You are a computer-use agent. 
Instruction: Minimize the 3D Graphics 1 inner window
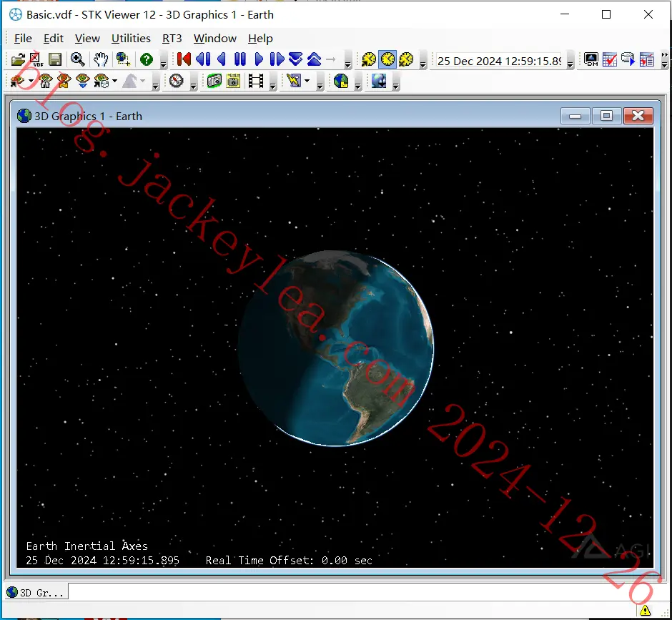click(x=575, y=116)
